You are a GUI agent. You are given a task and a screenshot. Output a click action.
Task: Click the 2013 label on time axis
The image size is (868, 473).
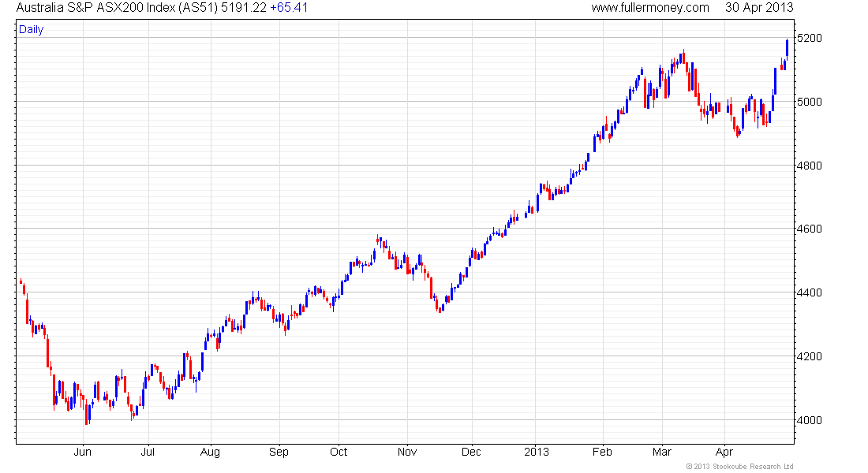point(536,452)
